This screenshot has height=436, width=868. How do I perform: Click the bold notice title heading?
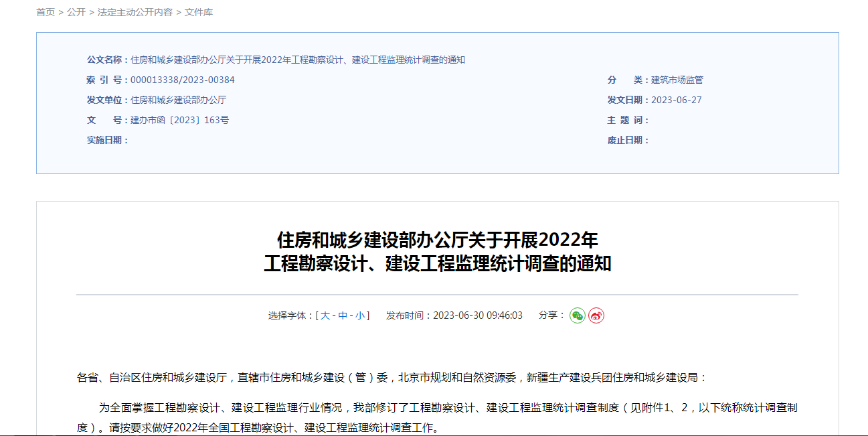pyautogui.click(x=437, y=251)
